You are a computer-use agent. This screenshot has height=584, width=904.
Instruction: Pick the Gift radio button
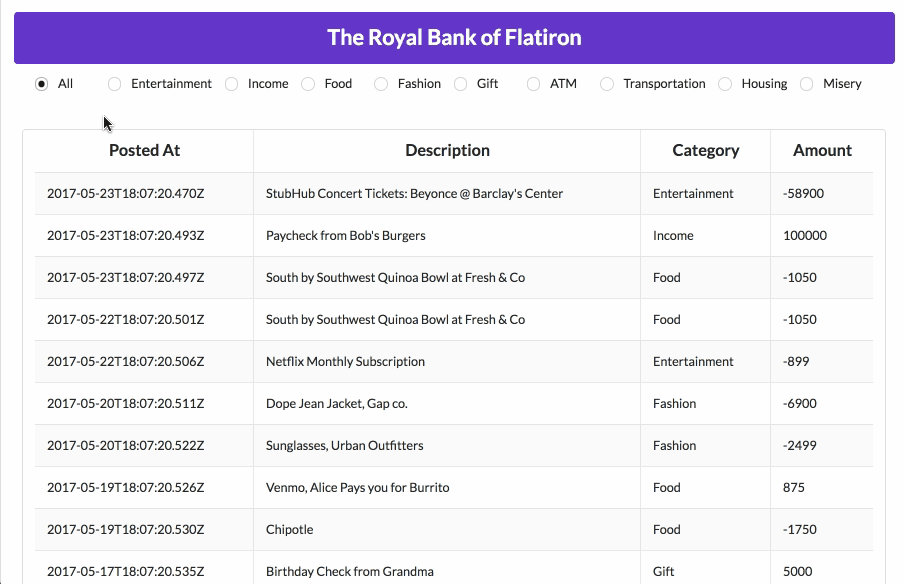pyautogui.click(x=460, y=84)
